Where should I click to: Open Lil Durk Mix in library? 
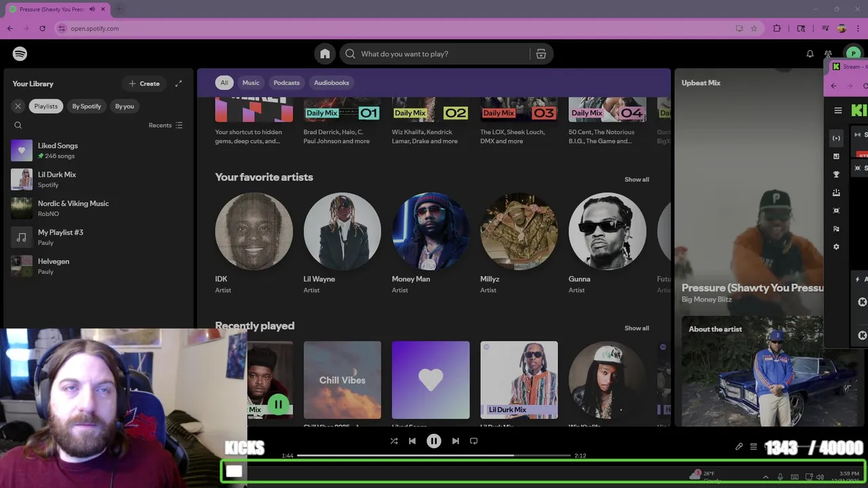(98, 180)
